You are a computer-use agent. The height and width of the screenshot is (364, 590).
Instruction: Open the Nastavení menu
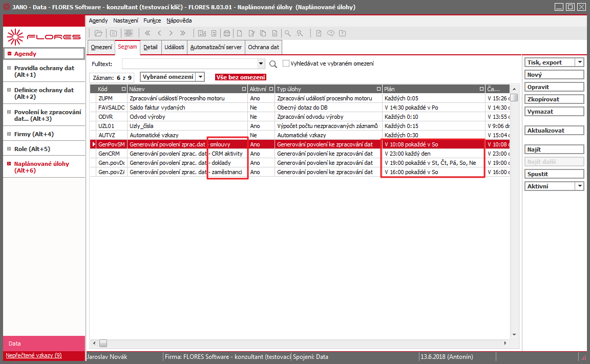tap(125, 20)
